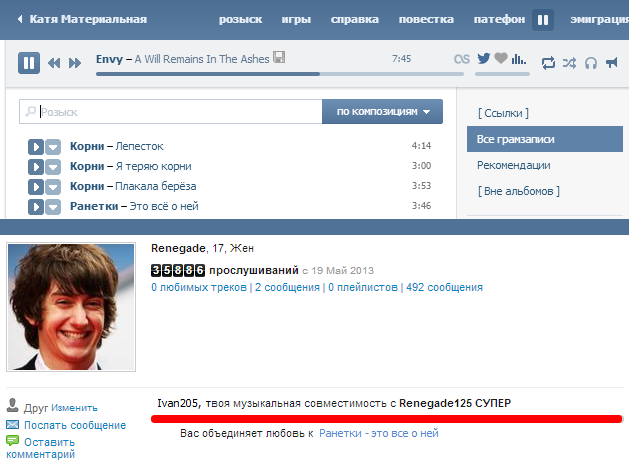
Task: Open the по композициям dropdown
Action: [x=382, y=112]
